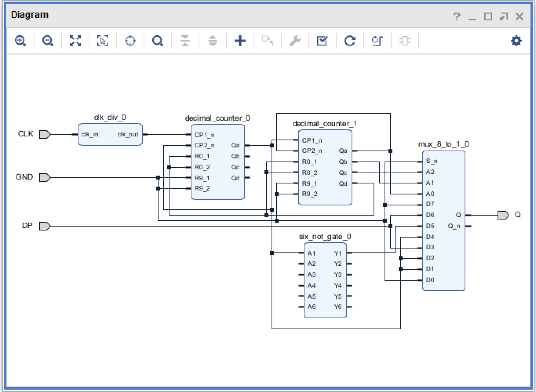Image resolution: width=536 pixels, height=392 pixels.
Task: Select the mux_8_to_1_0 block
Action: point(444,220)
